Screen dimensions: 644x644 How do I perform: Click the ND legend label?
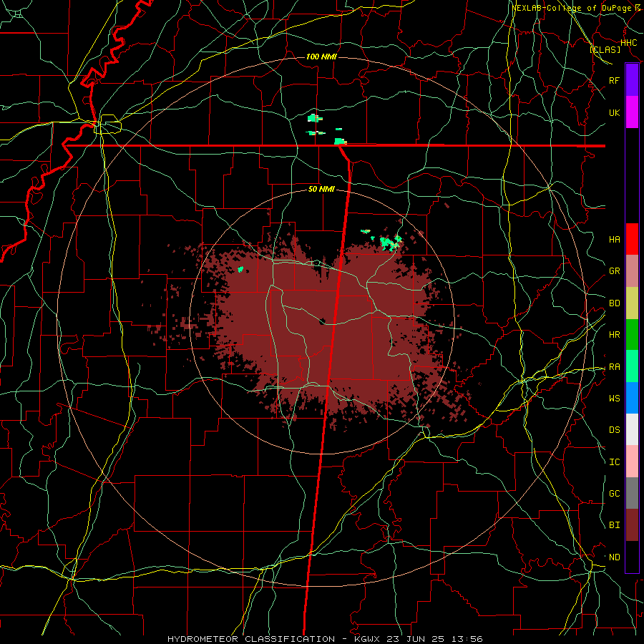614,557
